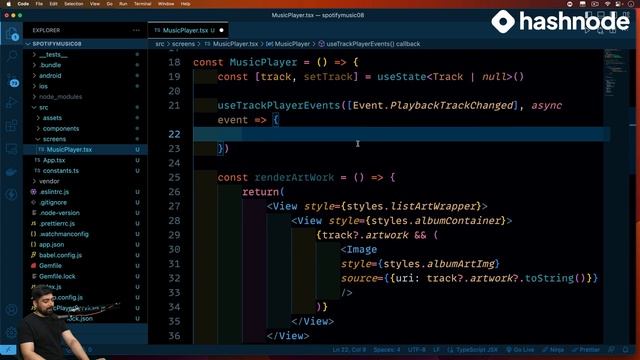Open the Accounts icon in activity bar

[x=11, y=310]
